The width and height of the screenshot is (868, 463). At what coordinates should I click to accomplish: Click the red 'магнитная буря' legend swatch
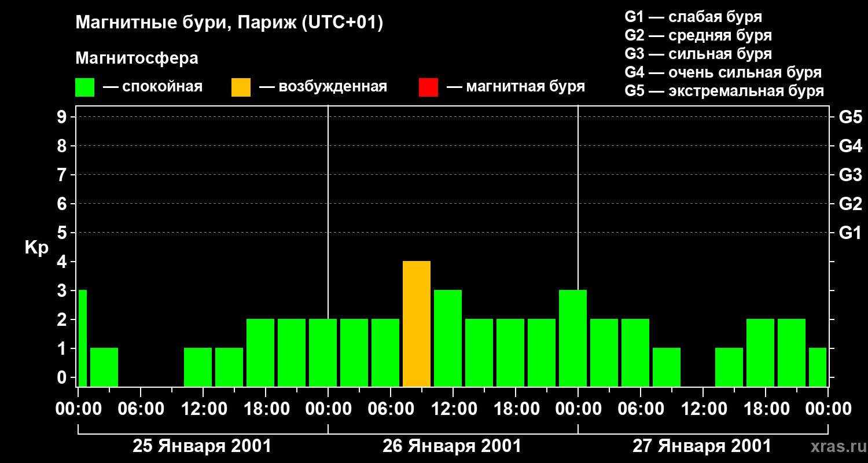[x=428, y=87]
